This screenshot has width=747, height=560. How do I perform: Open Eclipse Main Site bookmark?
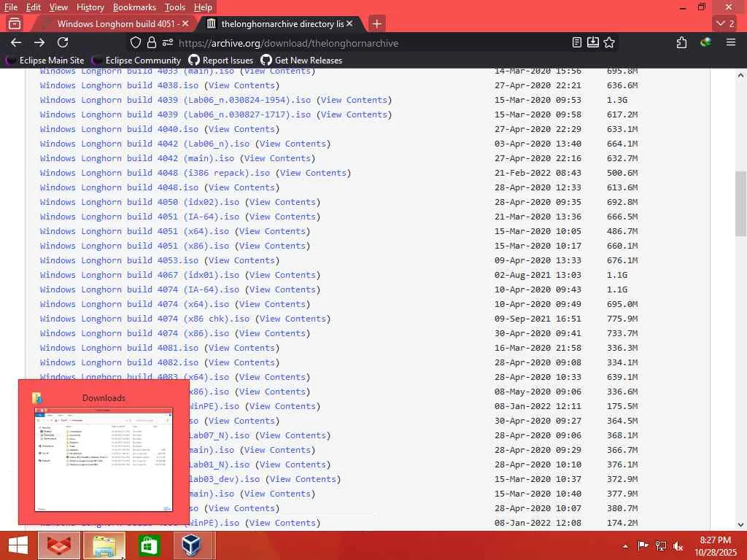44,60
